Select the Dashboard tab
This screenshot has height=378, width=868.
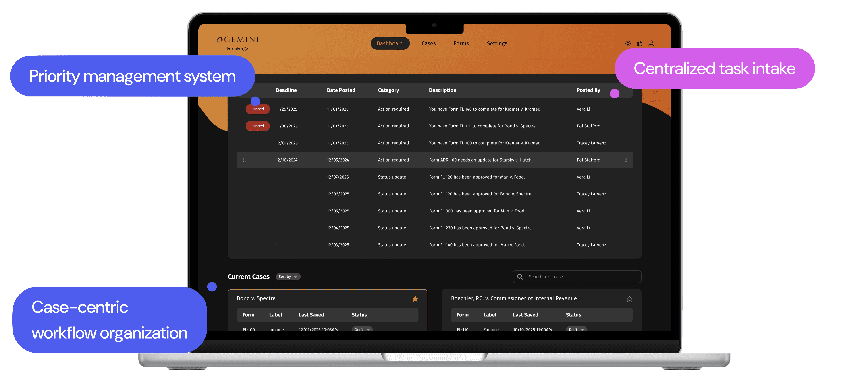390,43
